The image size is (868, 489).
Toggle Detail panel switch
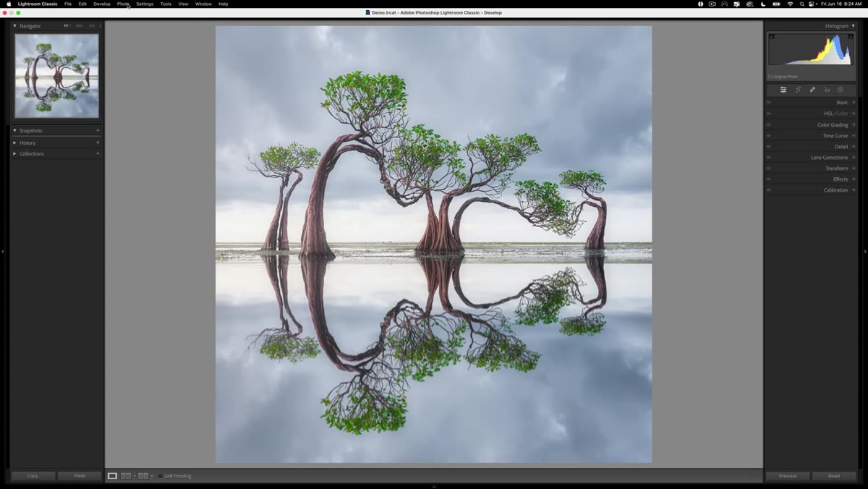[768, 146]
